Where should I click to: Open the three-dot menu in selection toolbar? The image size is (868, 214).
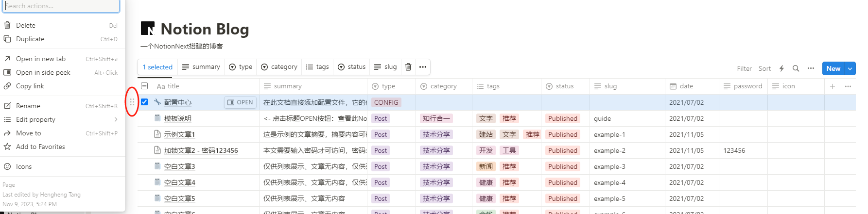tap(423, 67)
